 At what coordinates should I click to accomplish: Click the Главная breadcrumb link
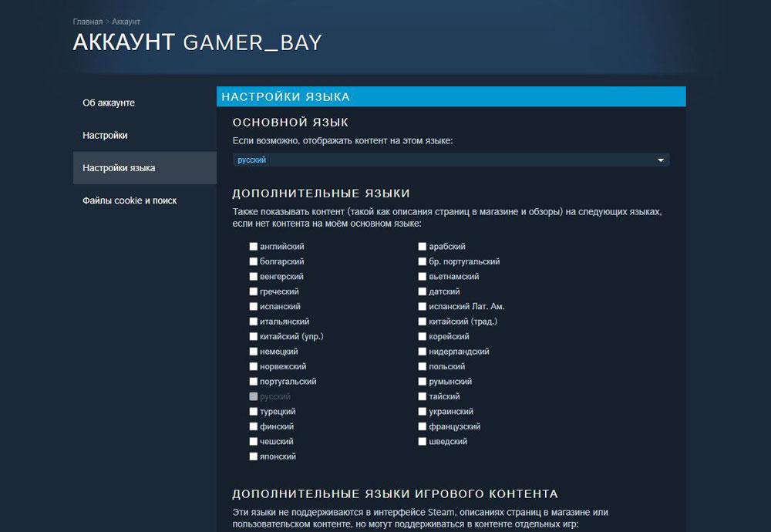[x=87, y=22]
